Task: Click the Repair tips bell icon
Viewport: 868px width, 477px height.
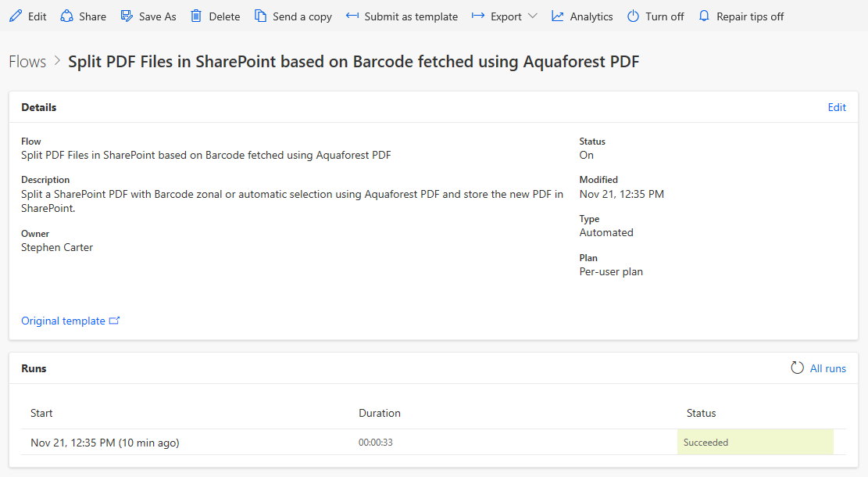Action: pyautogui.click(x=704, y=16)
